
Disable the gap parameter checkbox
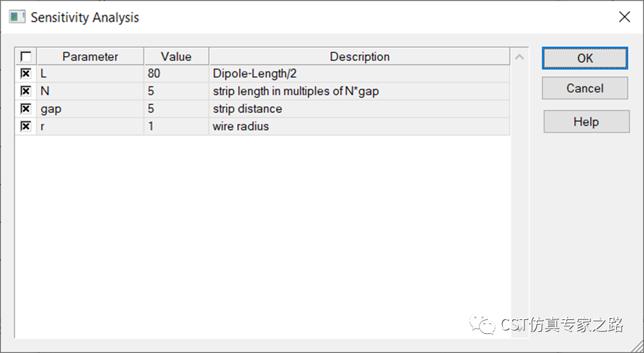(26, 108)
